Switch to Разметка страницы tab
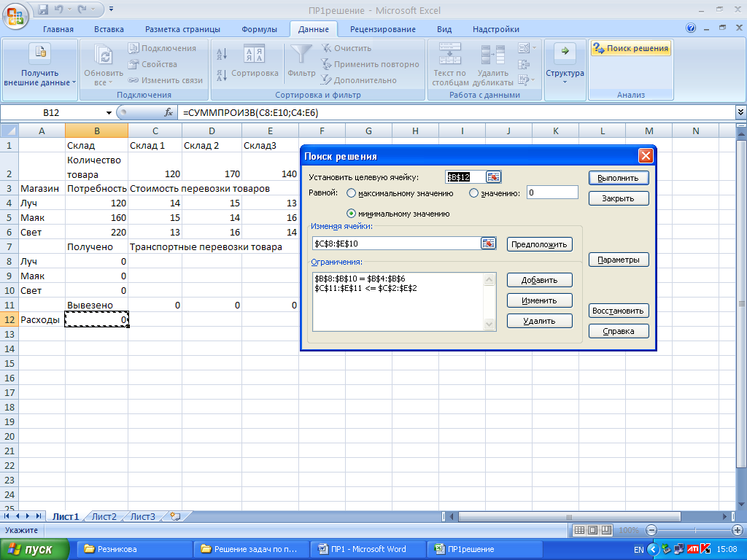747x560 pixels. [182, 29]
